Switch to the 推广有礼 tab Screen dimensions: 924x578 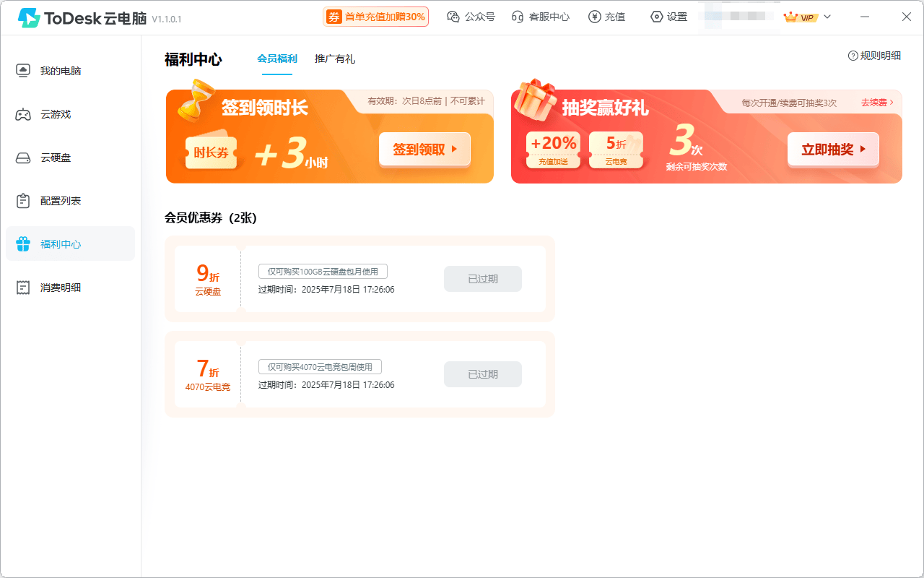coord(334,58)
